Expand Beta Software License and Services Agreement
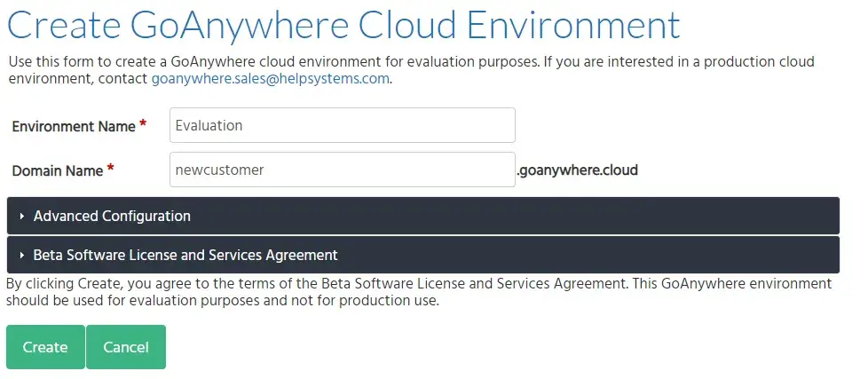Viewport: 868px width, 379px height. 423,255
